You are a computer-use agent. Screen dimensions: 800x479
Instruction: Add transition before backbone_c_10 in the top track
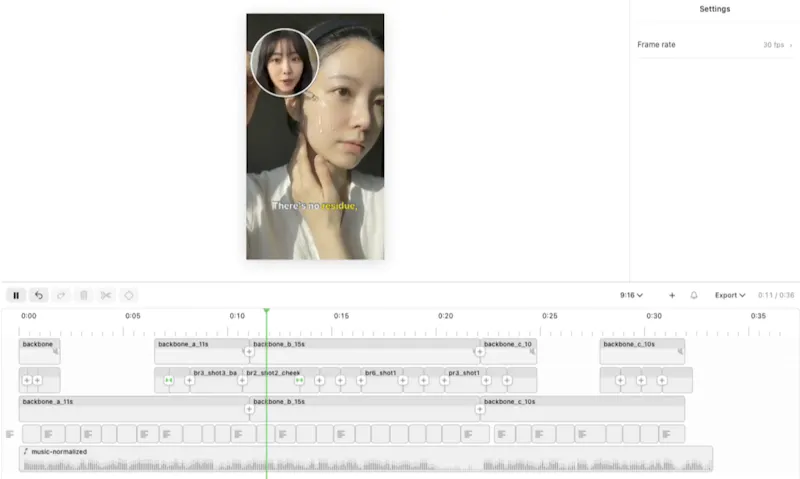480,351
